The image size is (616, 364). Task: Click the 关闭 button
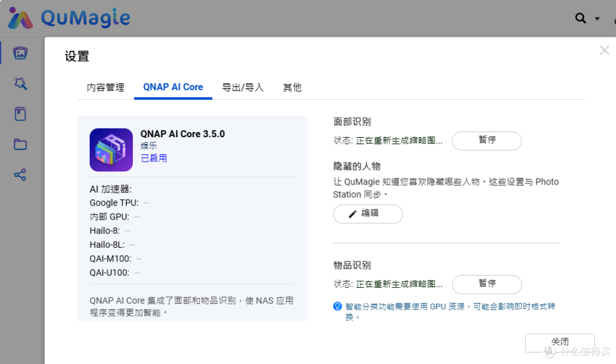pyautogui.click(x=560, y=343)
